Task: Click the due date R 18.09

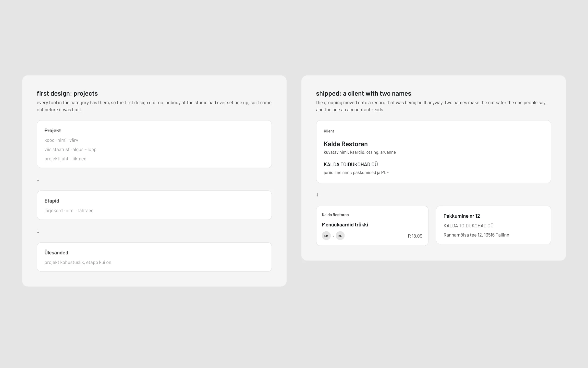Action: (x=415, y=236)
